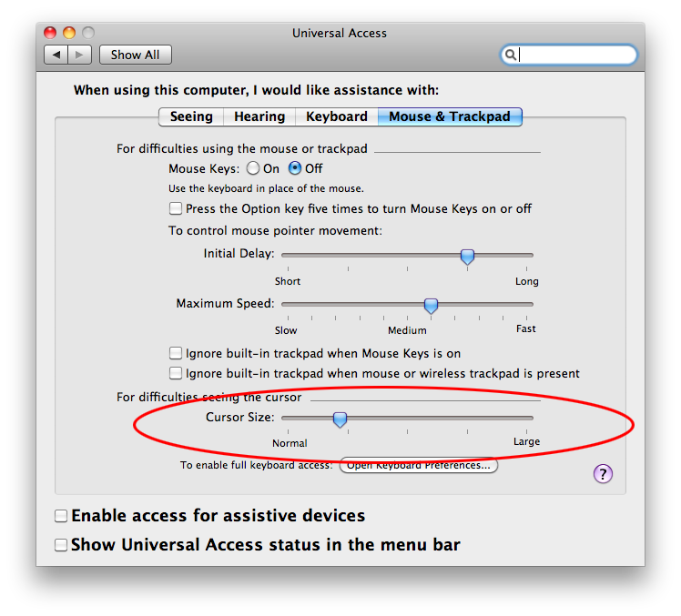This screenshot has width=681, height=616.
Task: Minimize the window with yellow button
Action: pyautogui.click(x=69, y=33)
